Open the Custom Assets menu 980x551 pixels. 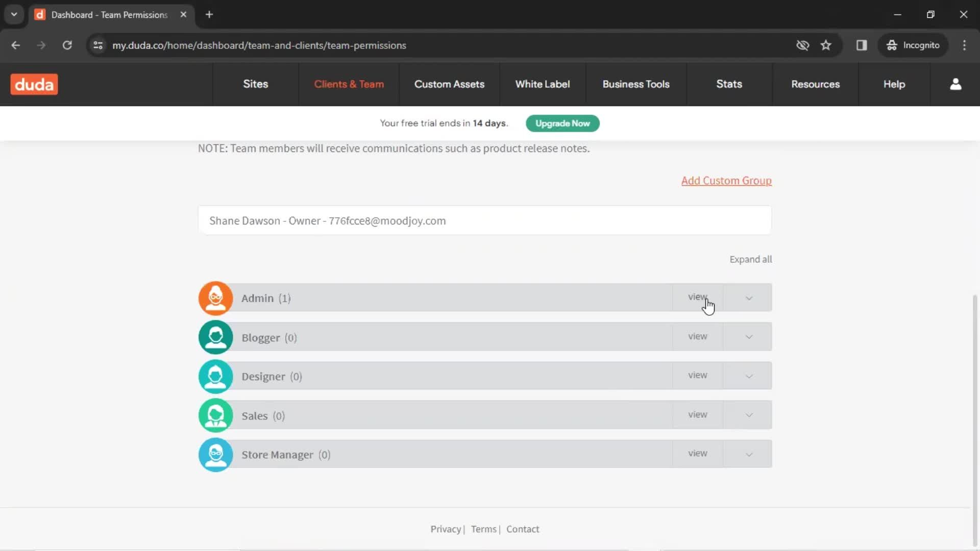coord(449,84)
